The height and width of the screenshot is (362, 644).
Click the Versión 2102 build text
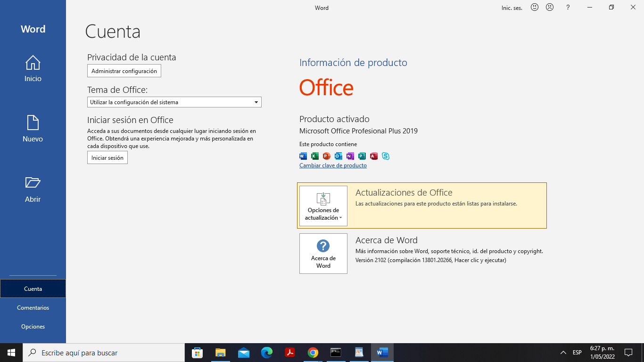click(x=431, y=260)
